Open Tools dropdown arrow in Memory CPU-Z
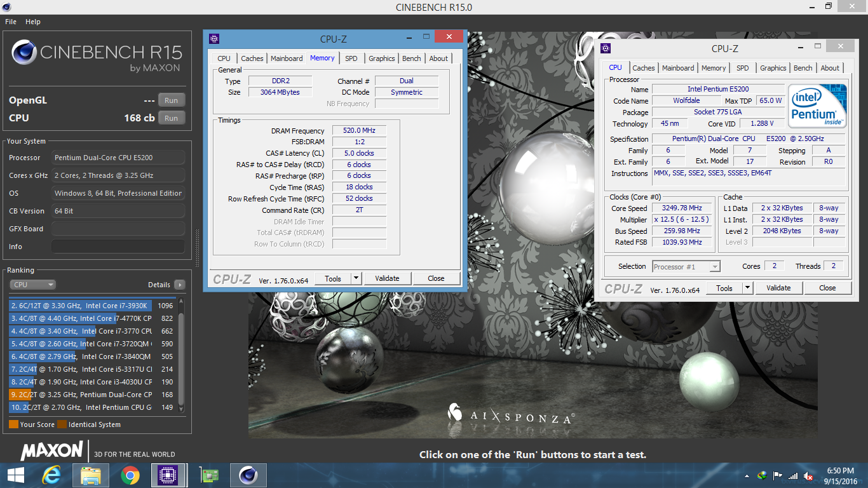This screenshot has width=868, height=488. [356, 278]
